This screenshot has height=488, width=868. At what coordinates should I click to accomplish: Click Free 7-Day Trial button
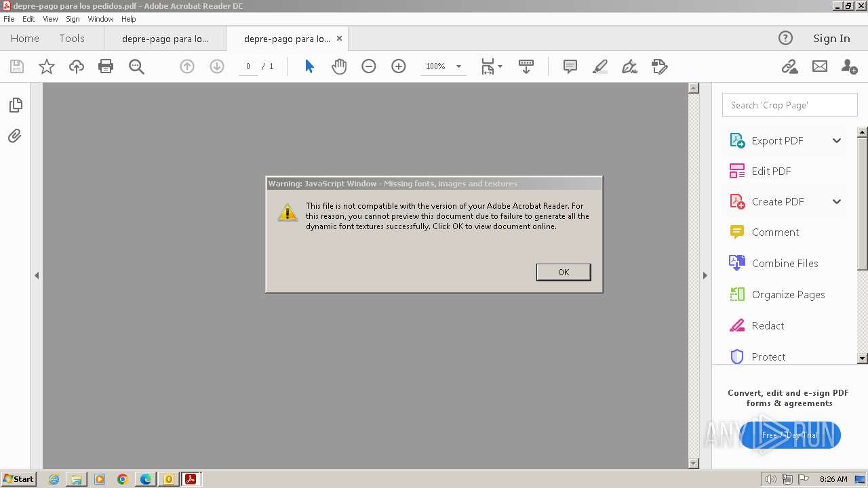791,435
